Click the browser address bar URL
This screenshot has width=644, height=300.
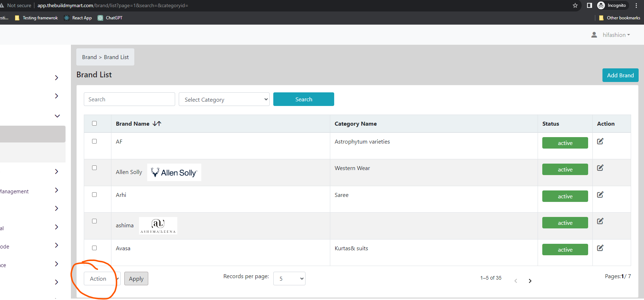pos(113,5)
